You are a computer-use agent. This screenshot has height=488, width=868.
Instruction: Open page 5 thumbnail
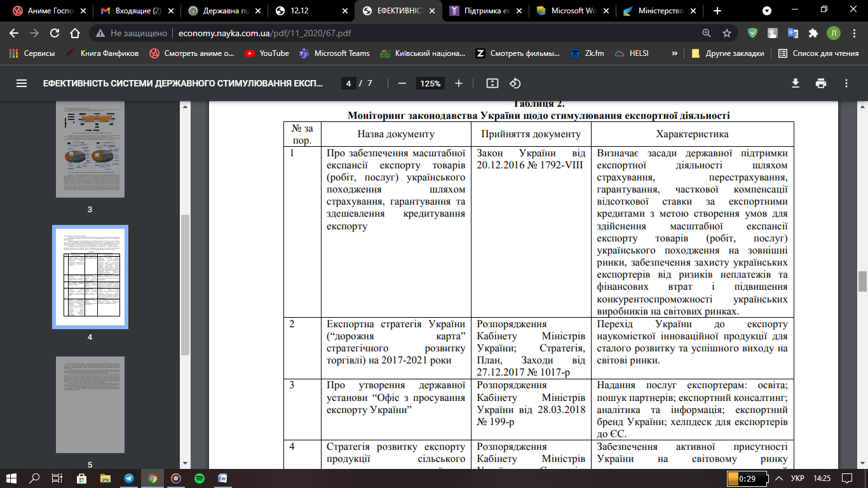point(90,404)
